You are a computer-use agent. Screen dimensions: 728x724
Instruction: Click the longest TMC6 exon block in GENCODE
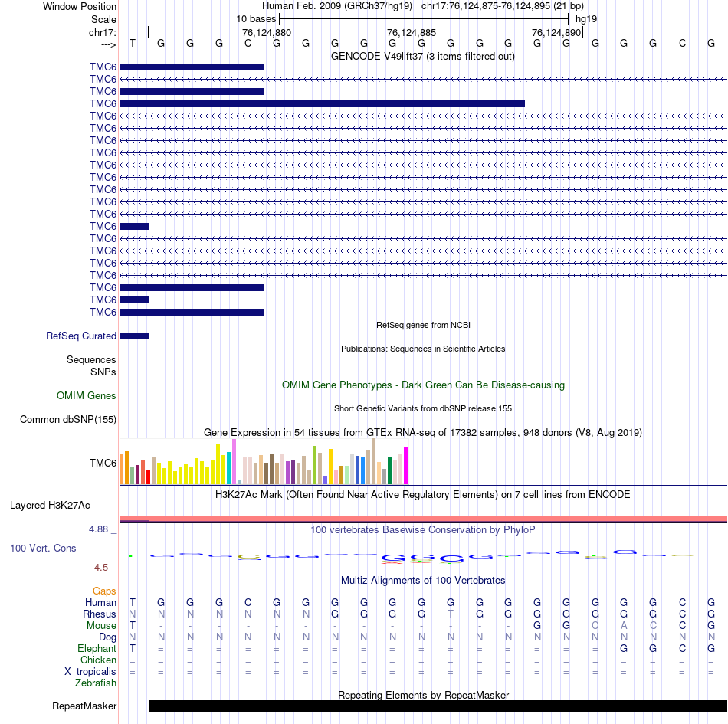pos(322,104)
